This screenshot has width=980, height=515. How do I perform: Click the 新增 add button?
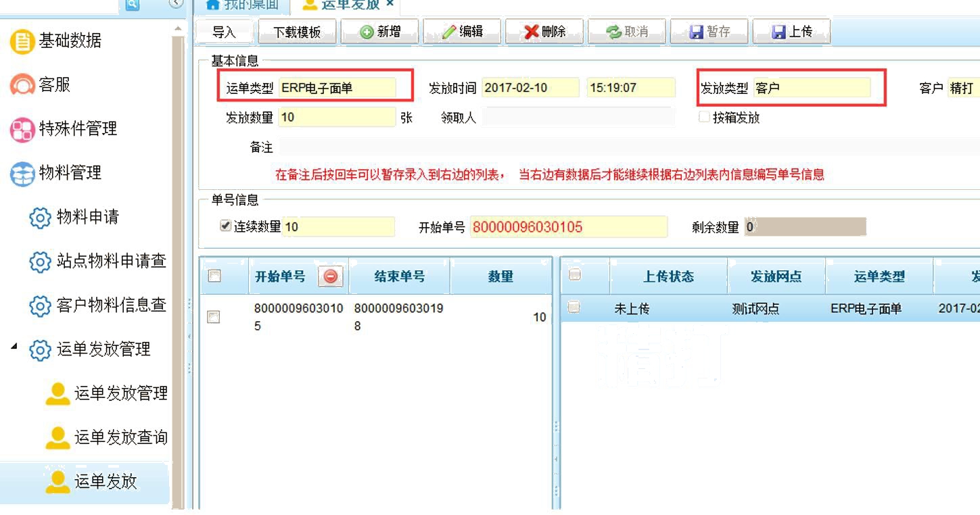[380, 32]
